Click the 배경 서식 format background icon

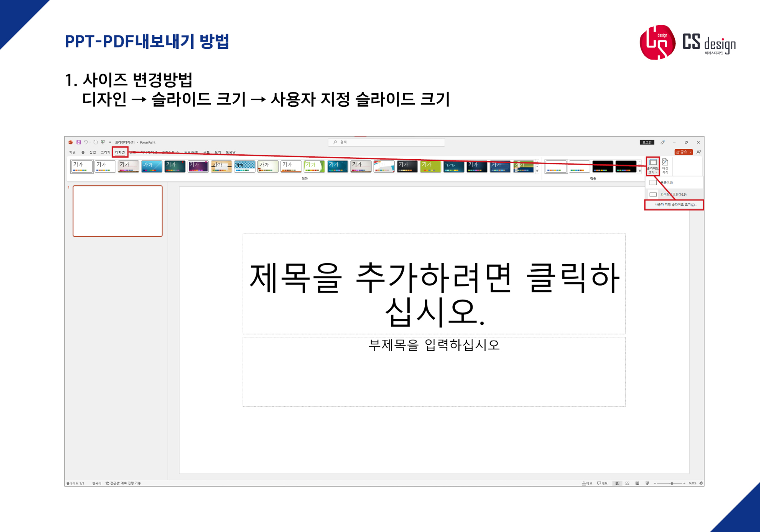(x=665, y=166)
